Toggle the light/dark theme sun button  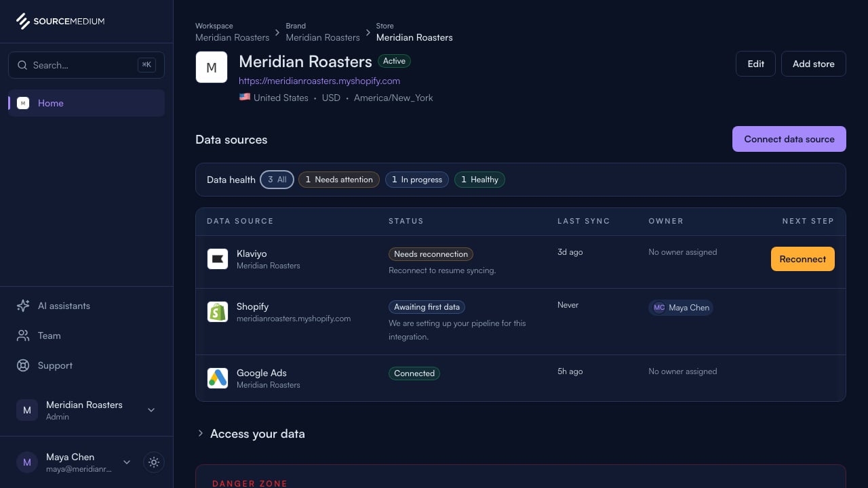(154, 462)
